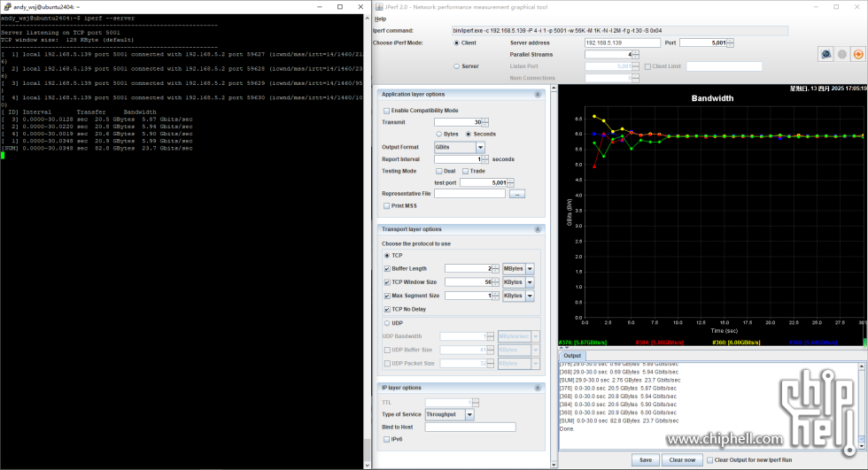Click the Port value field
Image resolution: width=868 pixels, height=470 pixels.
703,42
